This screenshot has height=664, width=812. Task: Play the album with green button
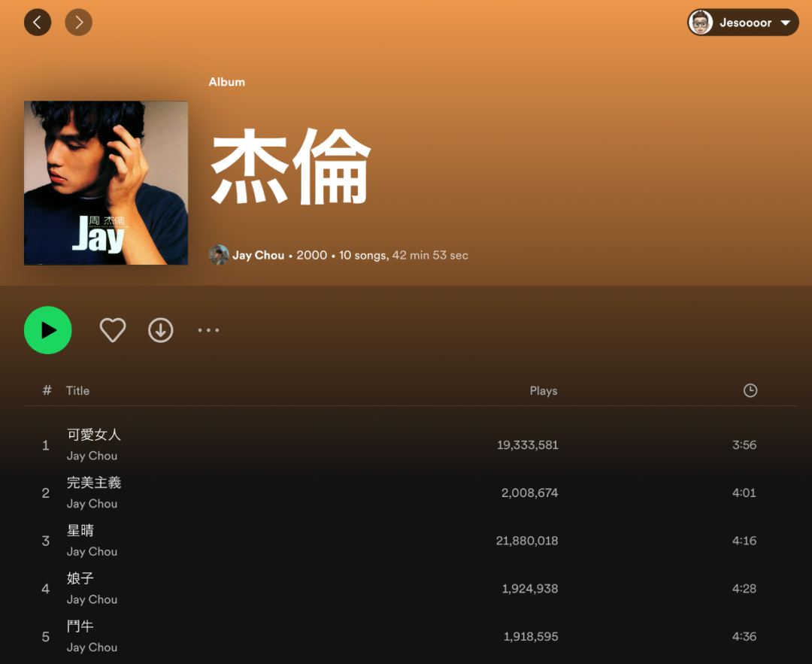[x=47, y=330]
